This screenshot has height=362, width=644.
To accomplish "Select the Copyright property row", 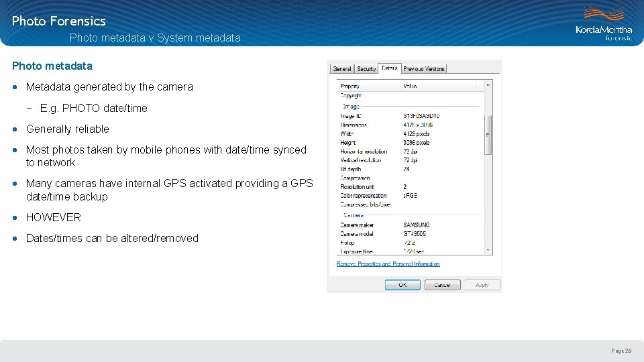I will coord(411,96).
